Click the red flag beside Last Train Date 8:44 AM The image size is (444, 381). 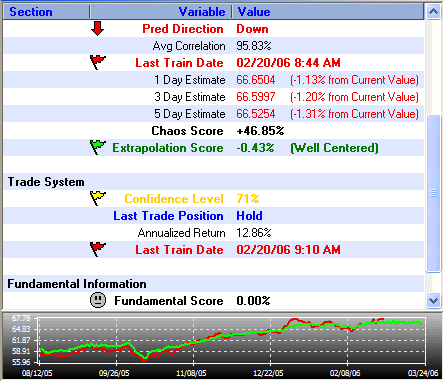(x=98, y=62)
